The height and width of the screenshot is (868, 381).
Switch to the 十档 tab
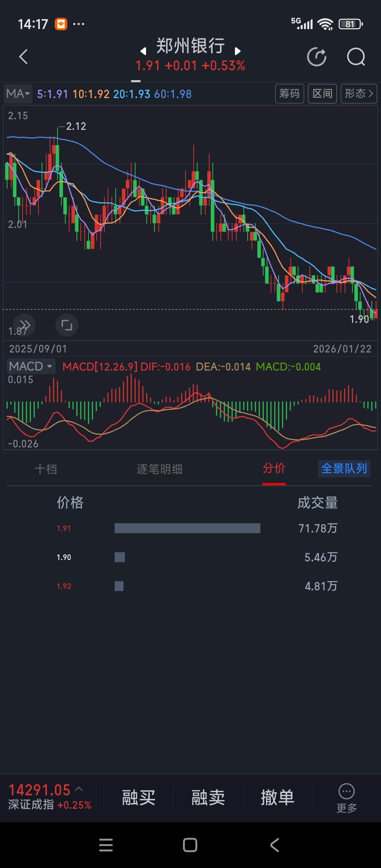coord(46,469)
